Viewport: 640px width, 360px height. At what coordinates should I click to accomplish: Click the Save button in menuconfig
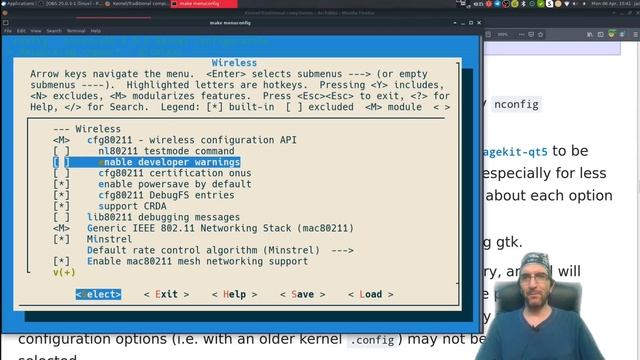(302, 294)
